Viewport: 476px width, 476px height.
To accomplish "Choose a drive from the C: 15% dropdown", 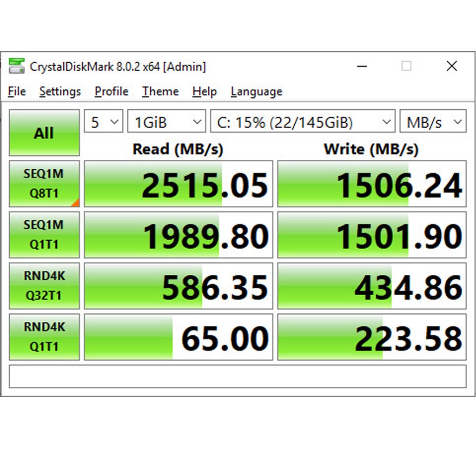I will [x=303, y=122].
